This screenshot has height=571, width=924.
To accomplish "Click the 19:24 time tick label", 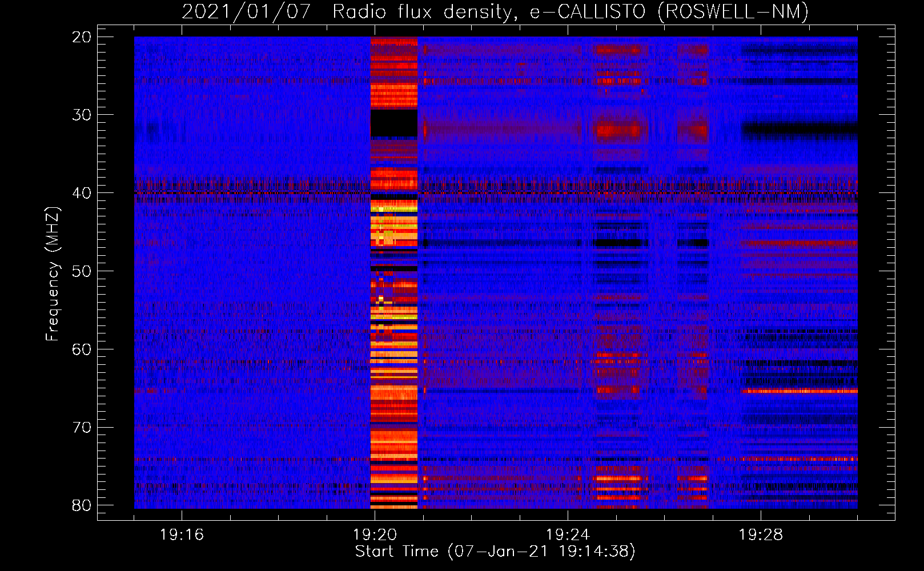I will click(568, 535).
